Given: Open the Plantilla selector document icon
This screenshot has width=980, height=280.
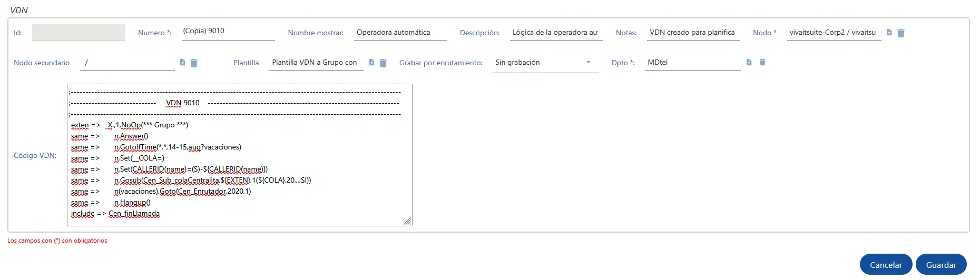Looking at the screenshot, I should (372, 63).
